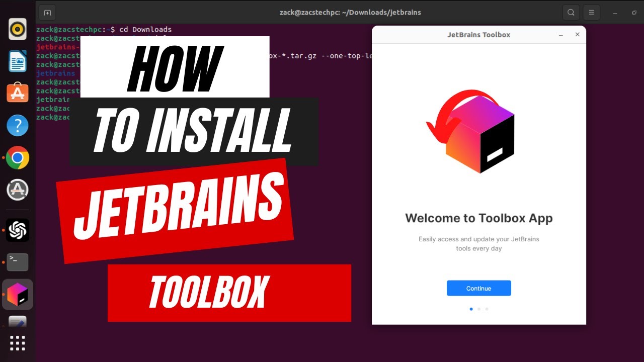
Task: Launch Google Chrome from the dock
Action: 18,158
